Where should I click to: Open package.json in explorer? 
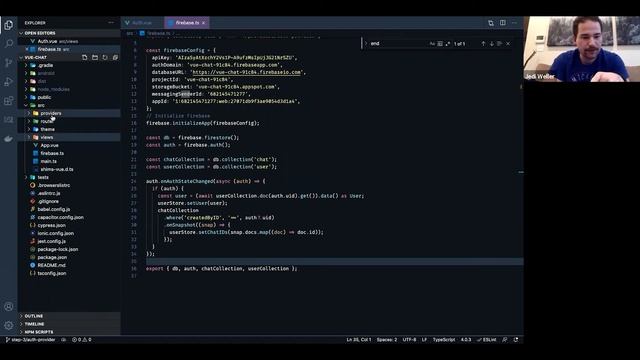(52, 257)
